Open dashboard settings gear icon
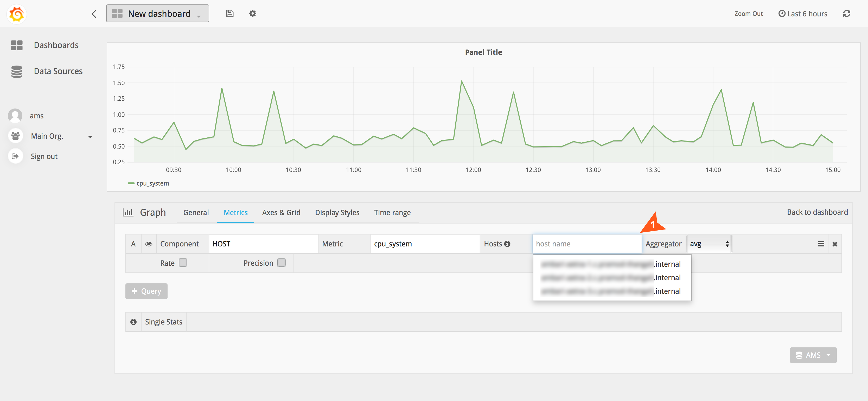Screen dimensions: 868x401 (x=252, y=14)
